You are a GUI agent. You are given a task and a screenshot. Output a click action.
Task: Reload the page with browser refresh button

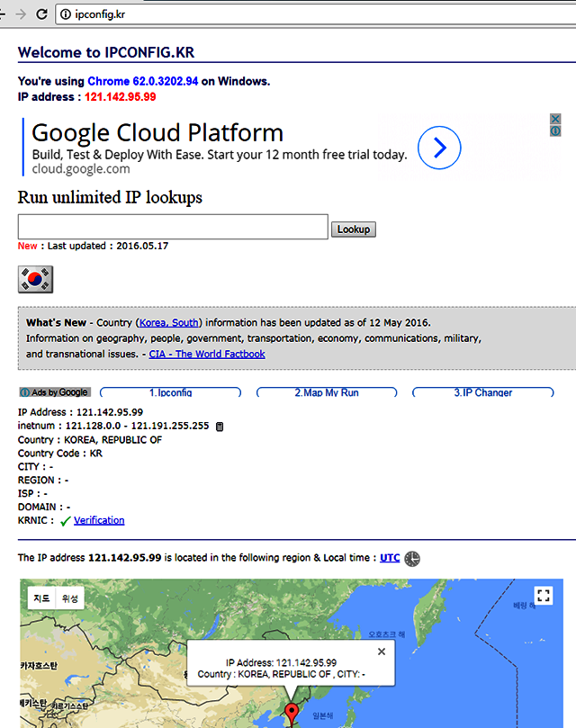pyautogui.click(x=41, y=14)
